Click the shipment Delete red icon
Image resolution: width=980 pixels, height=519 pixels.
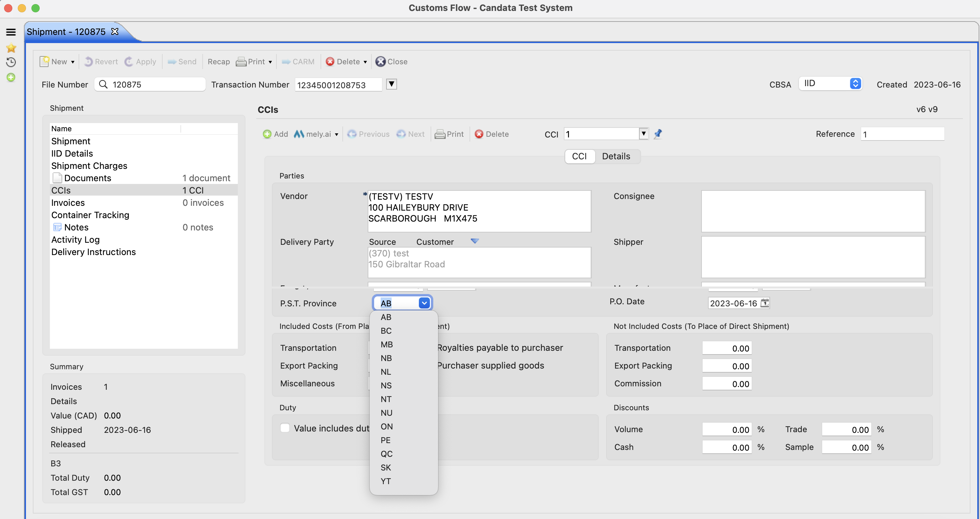coord(330,61)
